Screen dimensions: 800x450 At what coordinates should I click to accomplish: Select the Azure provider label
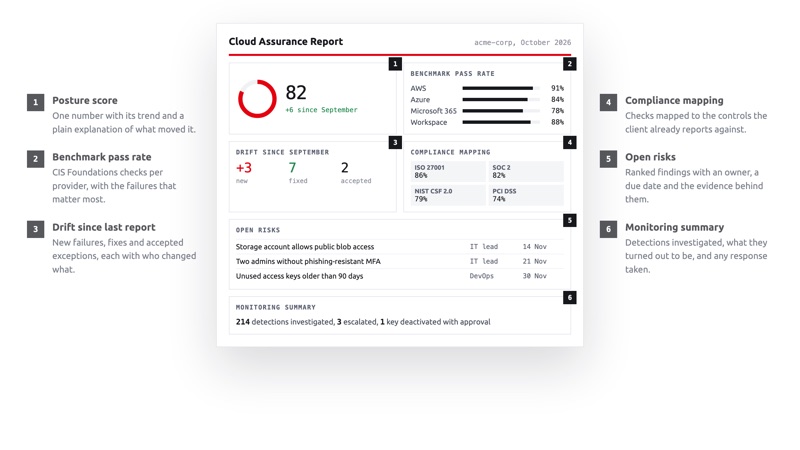pos(420,99)
